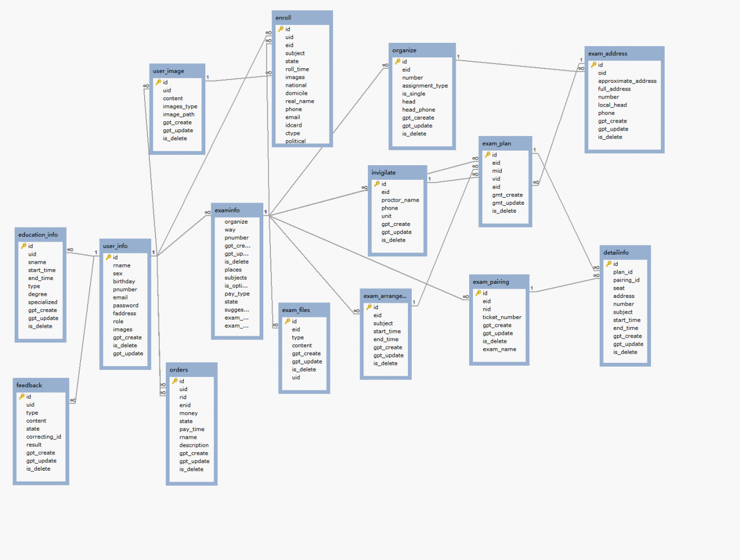Click the image_path field in user_image
This screenshot has width=740, height=560.
(178, 114)
